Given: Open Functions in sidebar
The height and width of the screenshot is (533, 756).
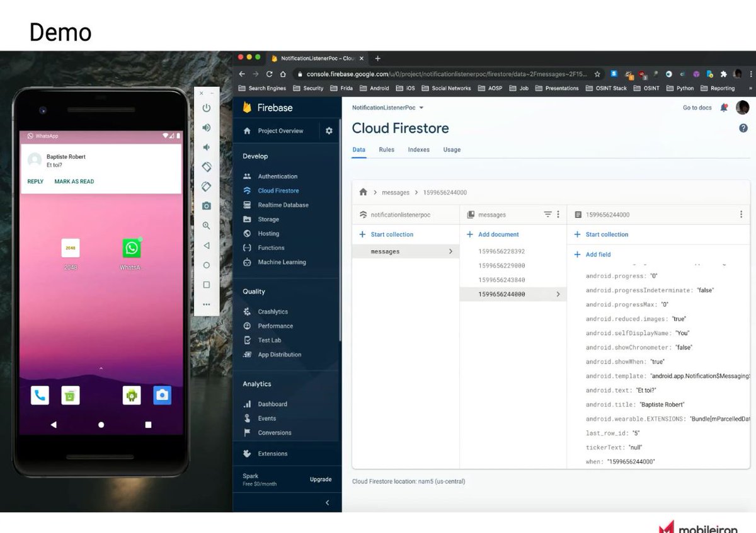Looking at the screenshot, I should 271,248.
